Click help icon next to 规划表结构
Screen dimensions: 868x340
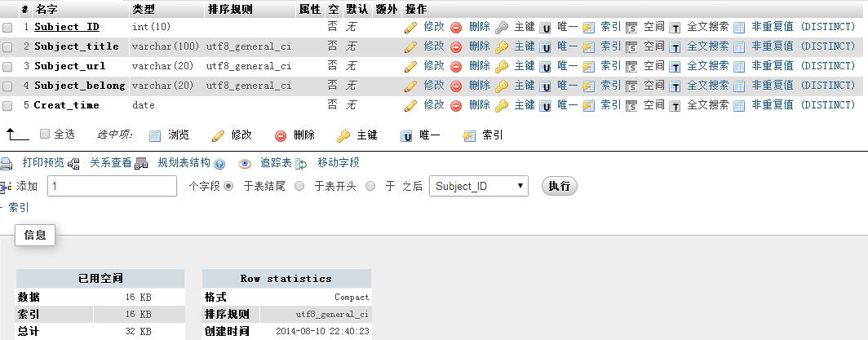(219, 164)
